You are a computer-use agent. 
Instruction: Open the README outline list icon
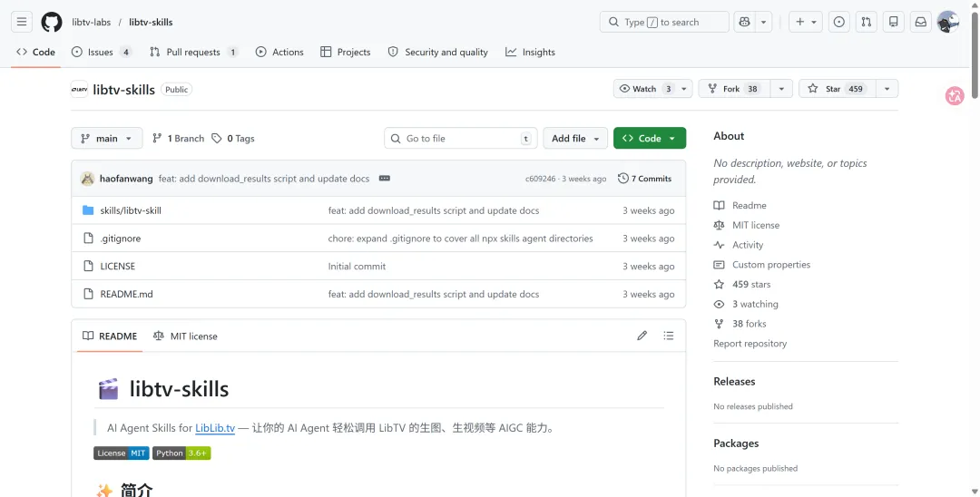[669, 336]
